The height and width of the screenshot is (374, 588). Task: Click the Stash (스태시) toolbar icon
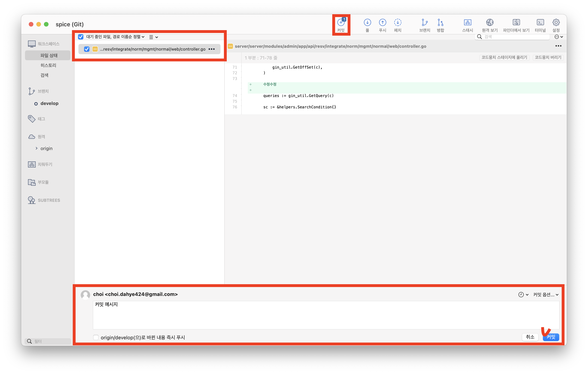coord(467,23)
